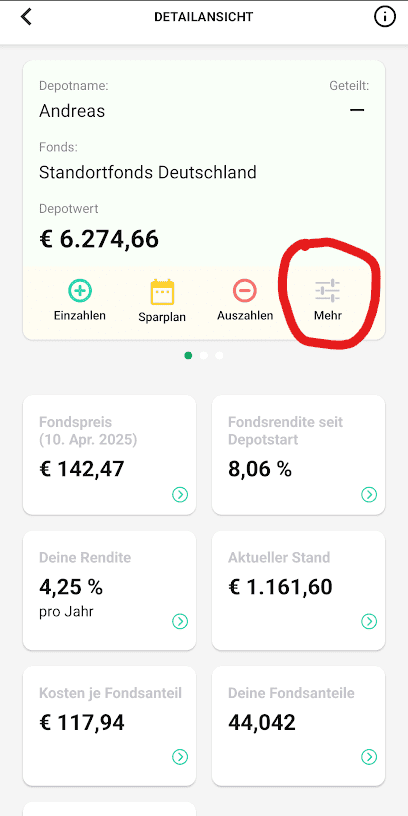Open the Sparplan calendar icon
408x816 pixels.
[x=162, y=292]
